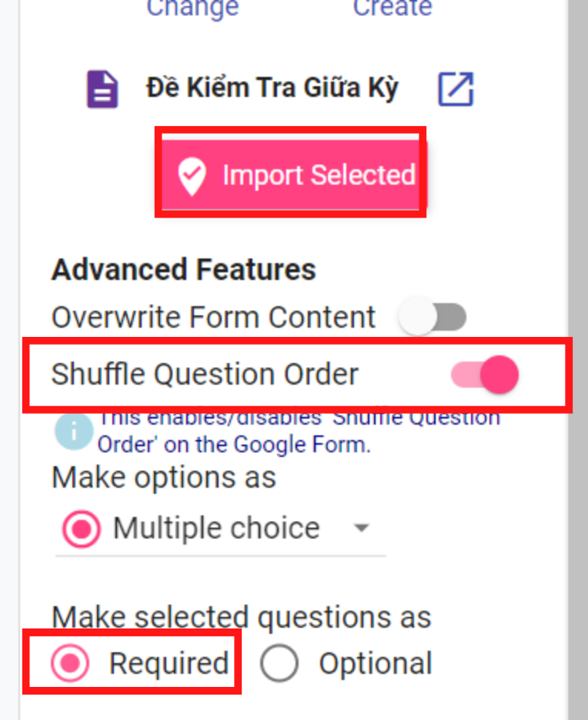Toggle Overwrite Form Content switch
The height and width of the screenshot is (720, 588).
tap(433, 317)
